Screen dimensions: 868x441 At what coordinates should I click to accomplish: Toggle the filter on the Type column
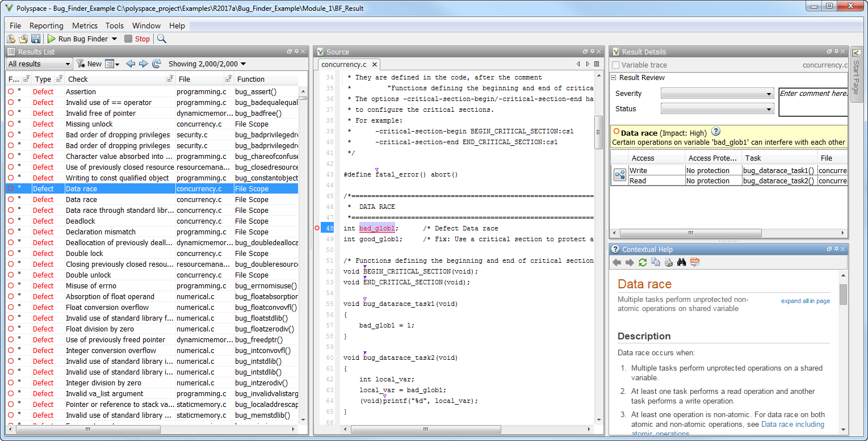point(59,79)
